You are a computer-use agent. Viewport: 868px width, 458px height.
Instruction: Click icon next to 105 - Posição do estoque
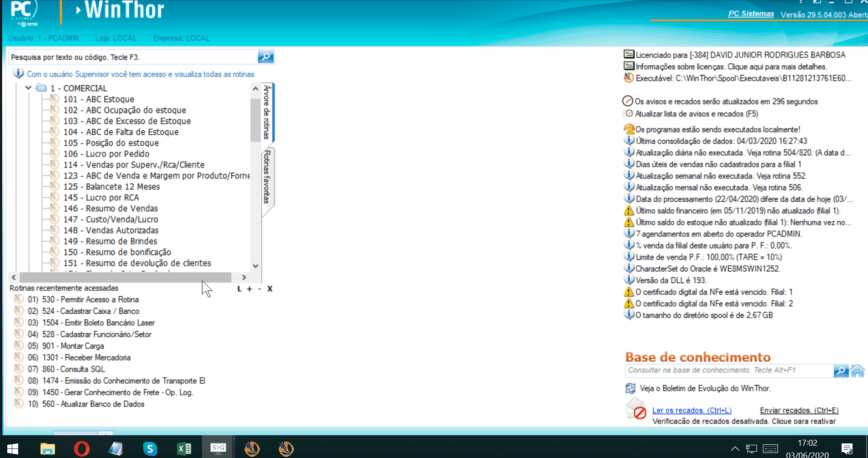click(55, 142)
